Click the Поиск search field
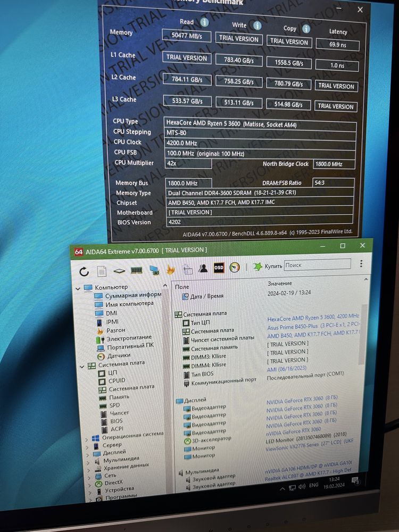This screenshot has height=532, width=399. (317, 264)
